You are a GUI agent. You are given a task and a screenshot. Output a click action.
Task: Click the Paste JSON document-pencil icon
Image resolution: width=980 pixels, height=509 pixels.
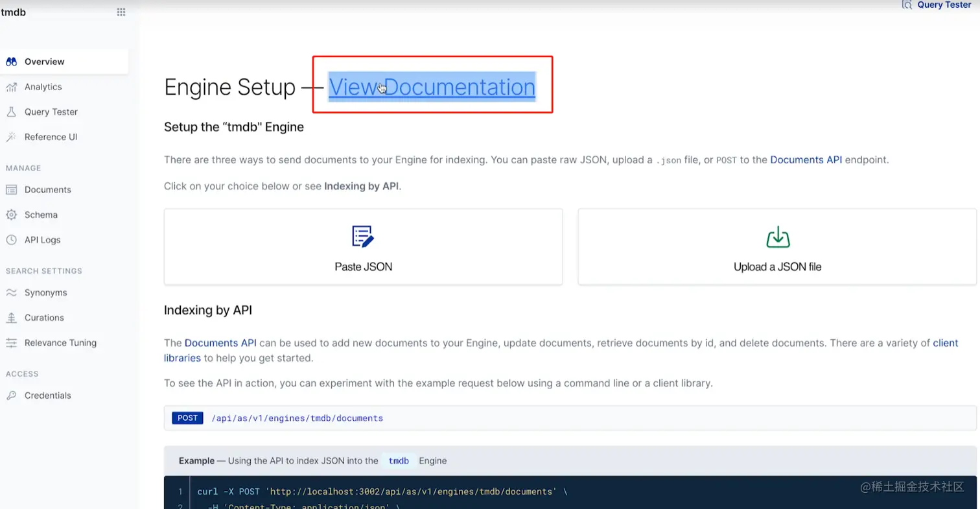363,237
